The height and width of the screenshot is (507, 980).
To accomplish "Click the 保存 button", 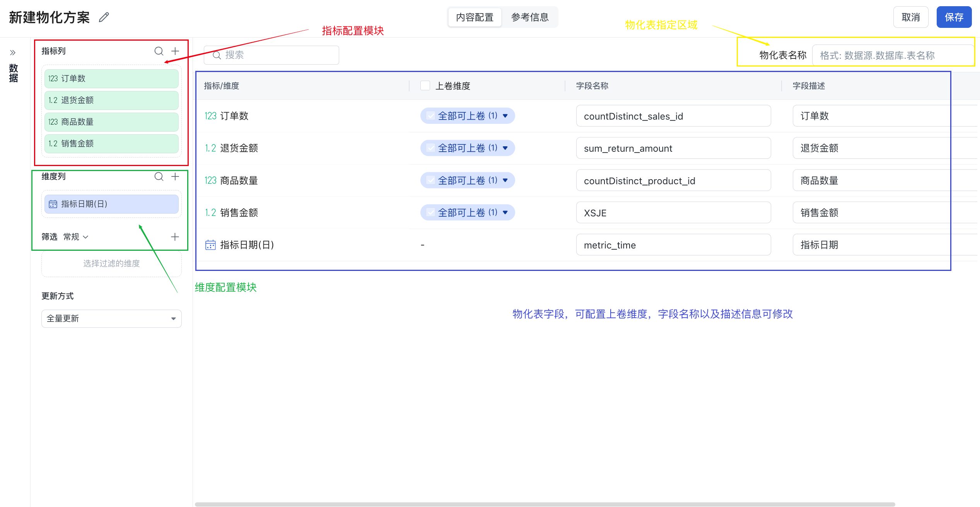I will [x=953, y=17].
